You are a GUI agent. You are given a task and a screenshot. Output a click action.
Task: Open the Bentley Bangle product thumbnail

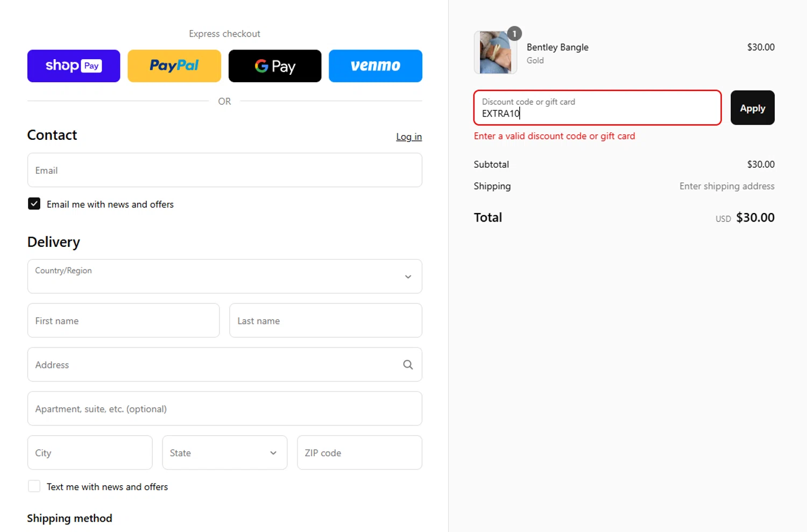495,53
